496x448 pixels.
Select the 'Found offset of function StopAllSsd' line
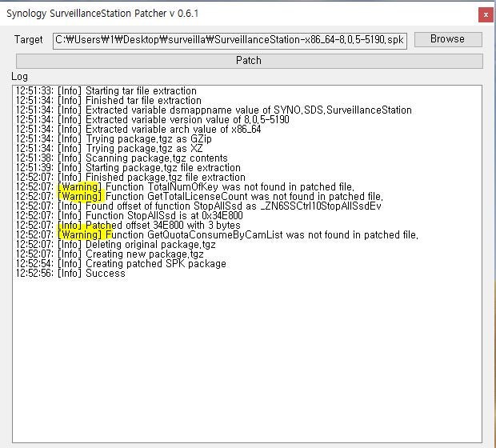point(198,206)
